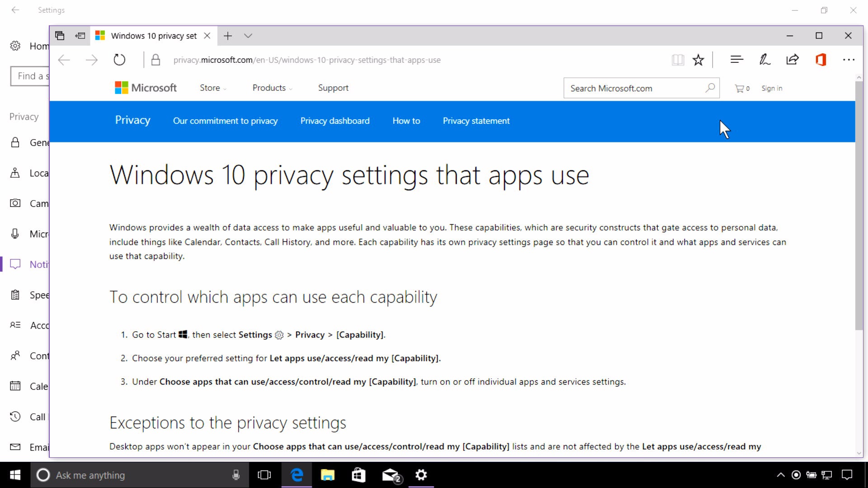Add page to favorites star
Image resolution: width=868 pixels, height=488 pixels.
[x=698, y=60]
